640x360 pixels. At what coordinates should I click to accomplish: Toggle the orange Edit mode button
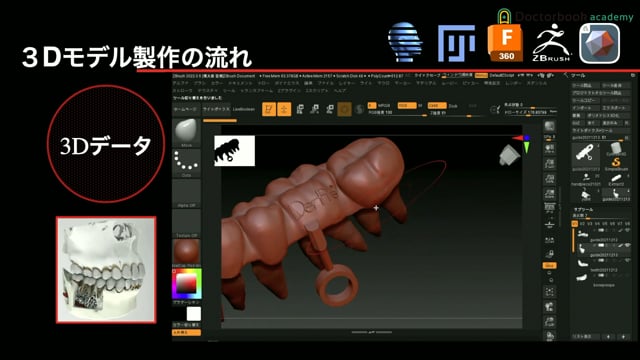point(269,109)
